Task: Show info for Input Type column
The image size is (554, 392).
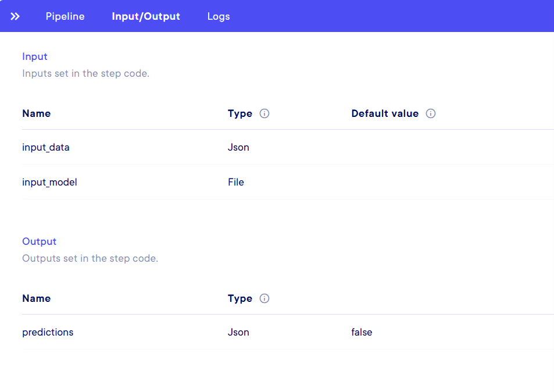Action: click(x=265, y=113)
